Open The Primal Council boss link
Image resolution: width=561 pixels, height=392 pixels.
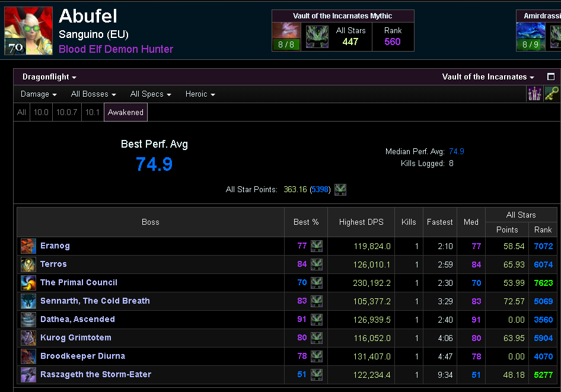79,282
